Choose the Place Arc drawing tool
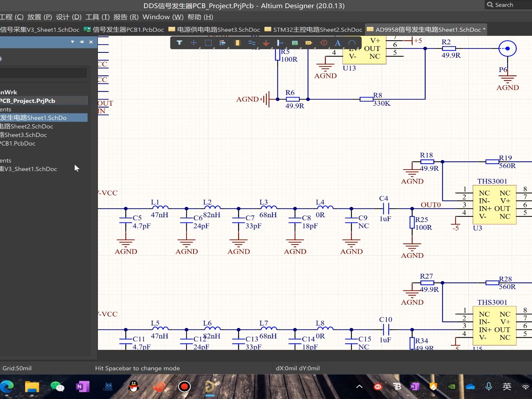This screenshot has width=532, height=399. 352,43
